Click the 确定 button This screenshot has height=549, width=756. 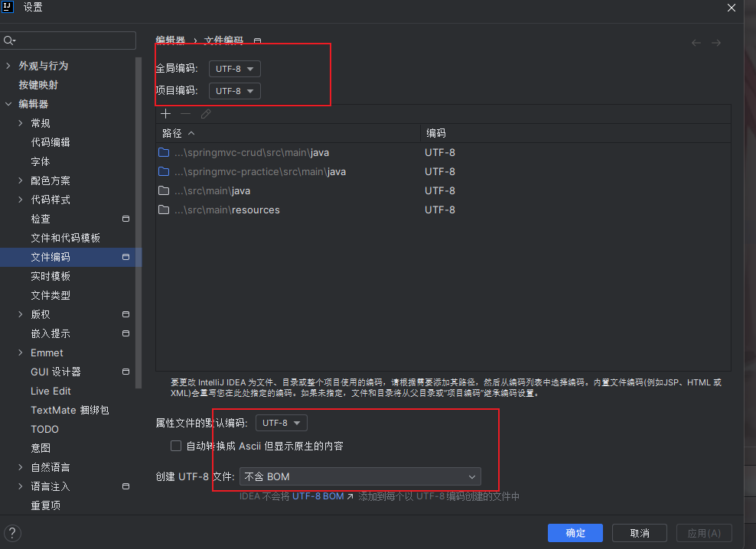point(575,533)
